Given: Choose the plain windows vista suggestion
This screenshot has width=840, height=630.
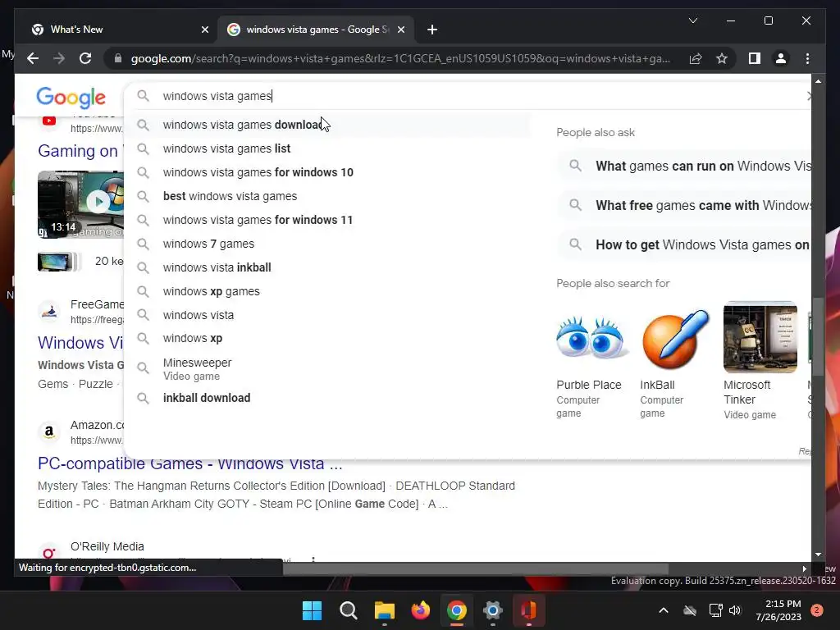Looking at the screenshot, I should point(328,315).
